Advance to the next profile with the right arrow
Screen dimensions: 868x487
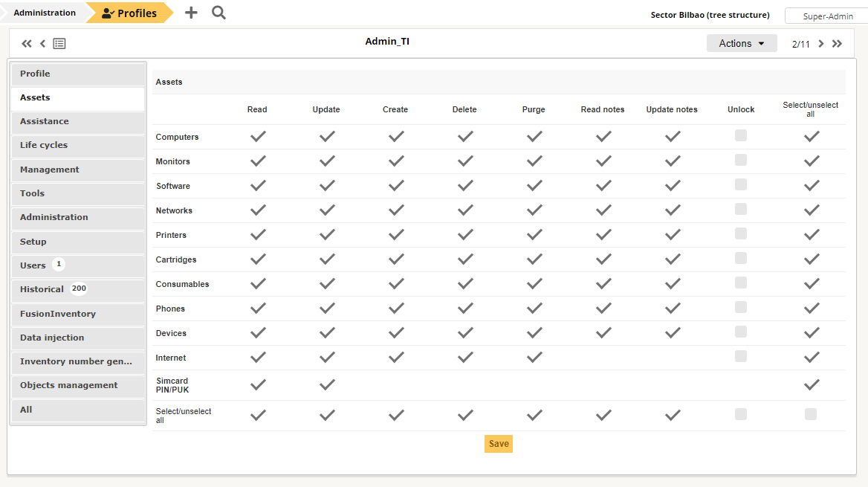[820, 43]
